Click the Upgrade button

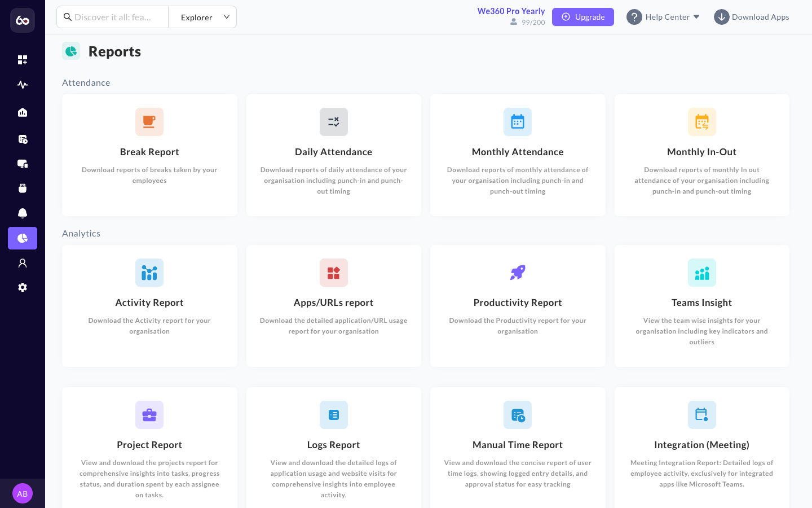583,17
